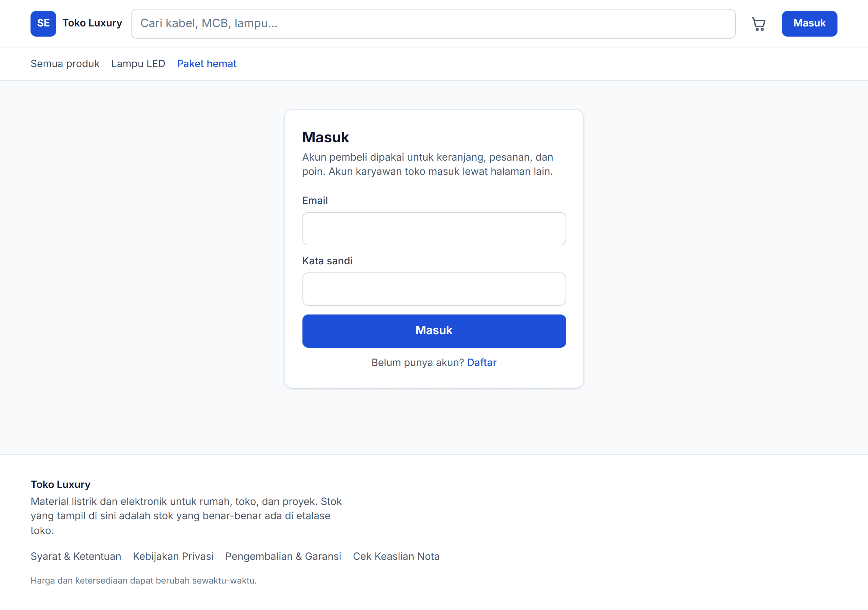
Task: Go to Toko Luxury home title
Action: point(92,23)
